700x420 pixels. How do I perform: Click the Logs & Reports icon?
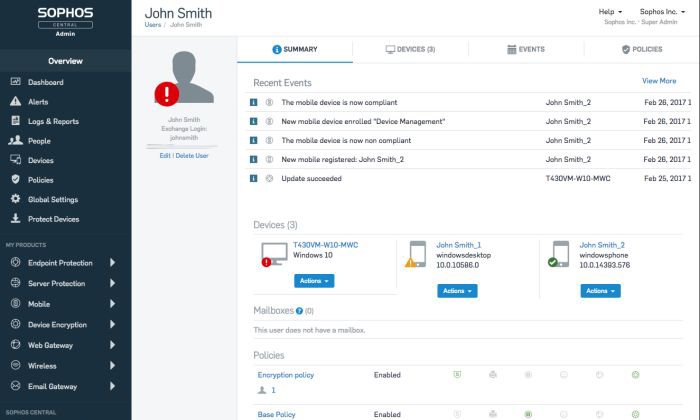tap(16, 121)
